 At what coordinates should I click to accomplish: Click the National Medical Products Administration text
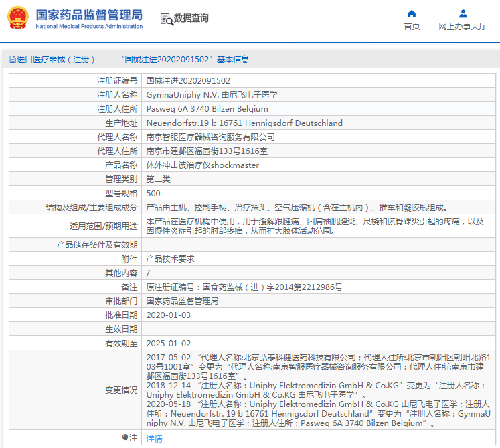[x=88, y=27]
